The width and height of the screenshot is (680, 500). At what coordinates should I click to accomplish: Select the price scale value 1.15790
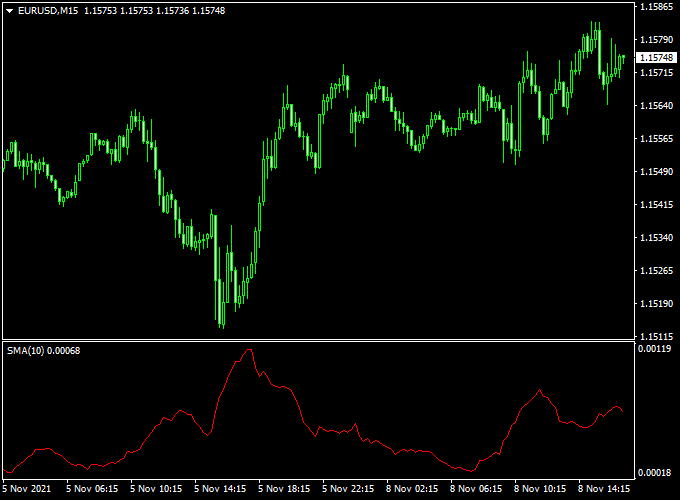pyautogui.click(x=657, y=40)
